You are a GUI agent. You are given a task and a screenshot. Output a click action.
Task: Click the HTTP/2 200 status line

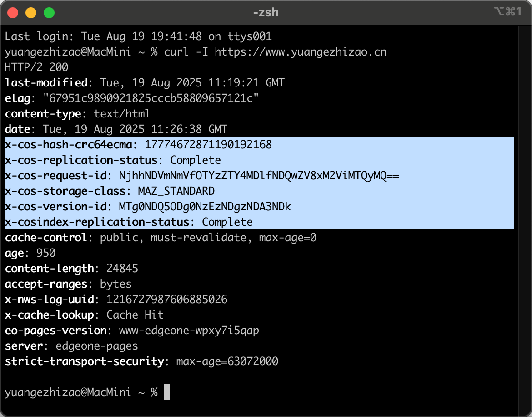36,67
